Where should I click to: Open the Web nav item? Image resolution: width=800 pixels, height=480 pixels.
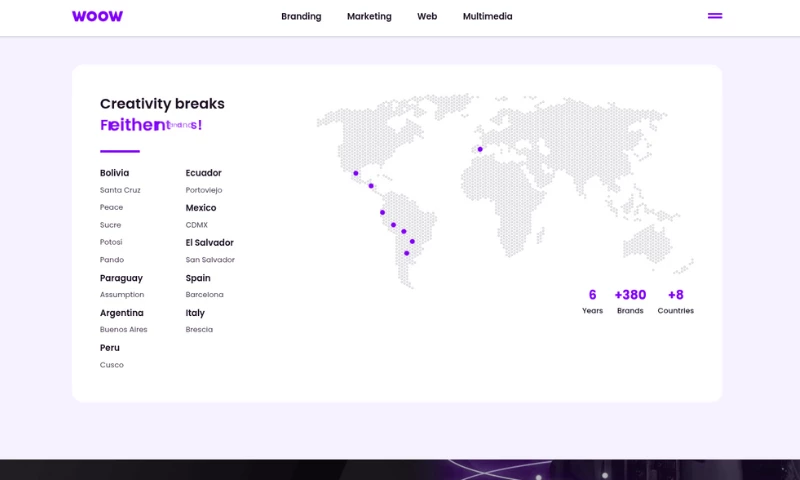(x=427, y=16)
